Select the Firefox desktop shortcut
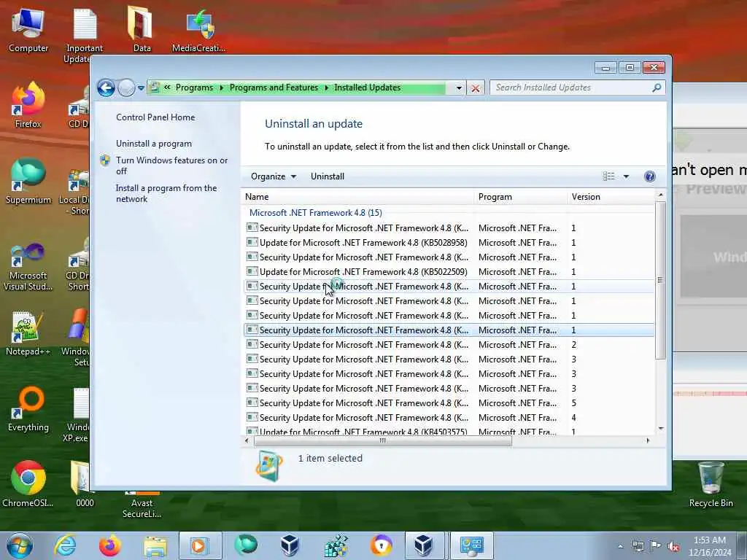The width and height of the screenshot is (747, 560). click(x=28, y=106)
